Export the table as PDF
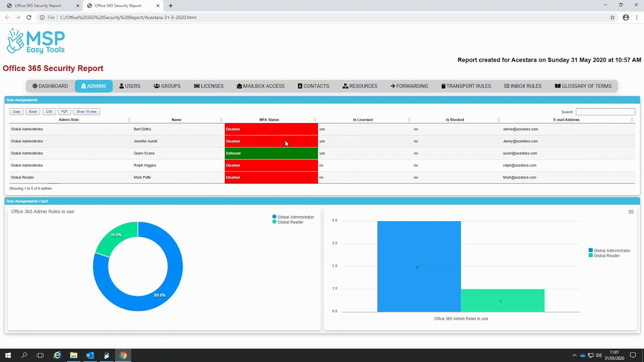The height and width of the screenshot is (362, 644). (x=64, y=112)
